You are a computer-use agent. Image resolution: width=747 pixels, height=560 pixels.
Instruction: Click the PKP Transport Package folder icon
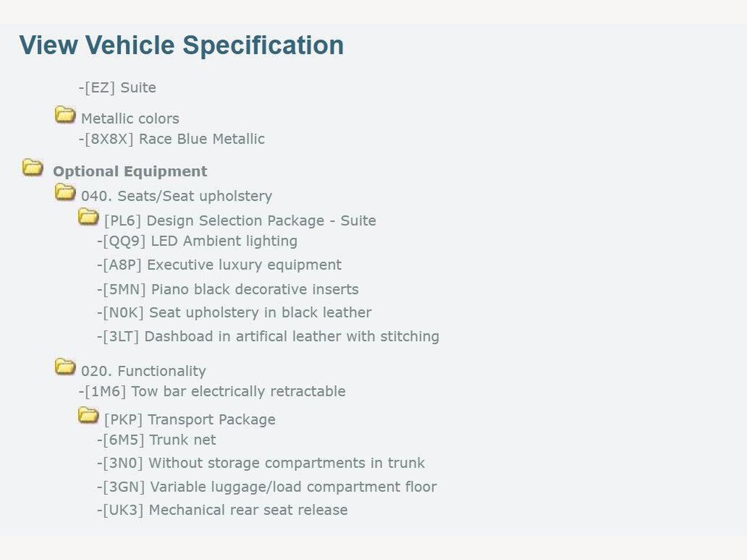pyautogui.click(x=88, y=416)
